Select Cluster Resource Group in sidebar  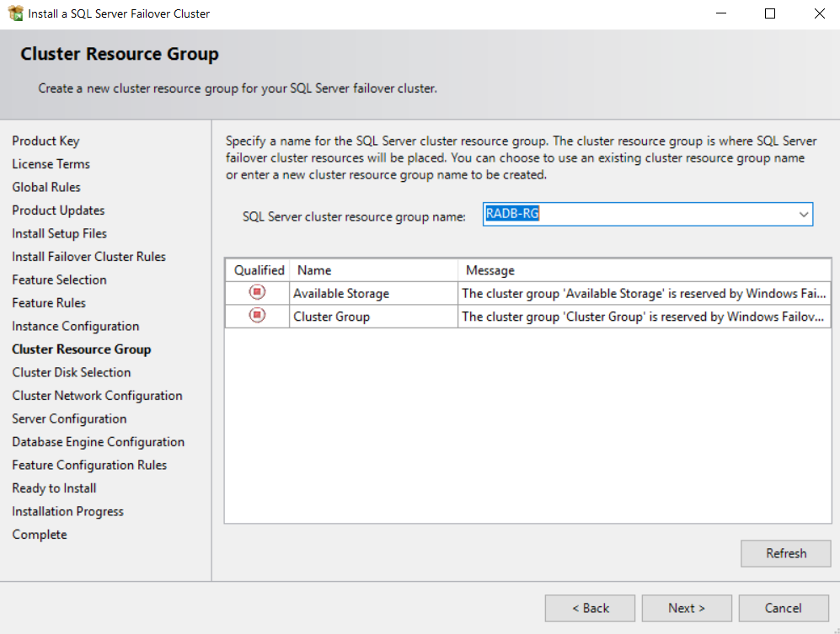[x=82, y=349]
